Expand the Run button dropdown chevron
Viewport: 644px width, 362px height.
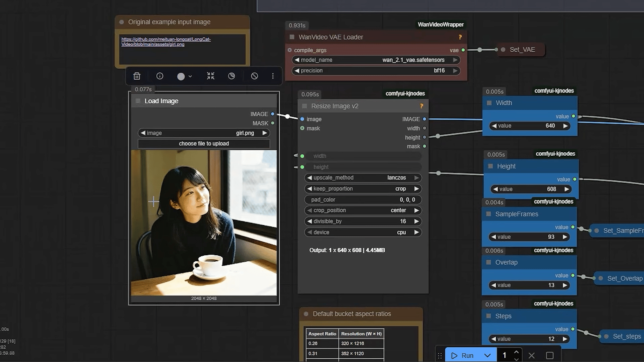(x=488, y=355)
